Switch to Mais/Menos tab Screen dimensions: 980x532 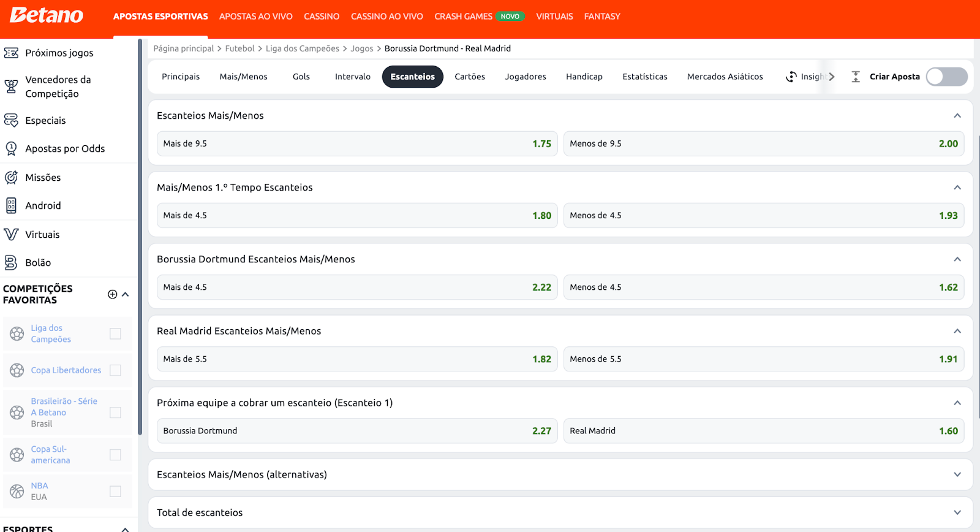click(244, 77)
